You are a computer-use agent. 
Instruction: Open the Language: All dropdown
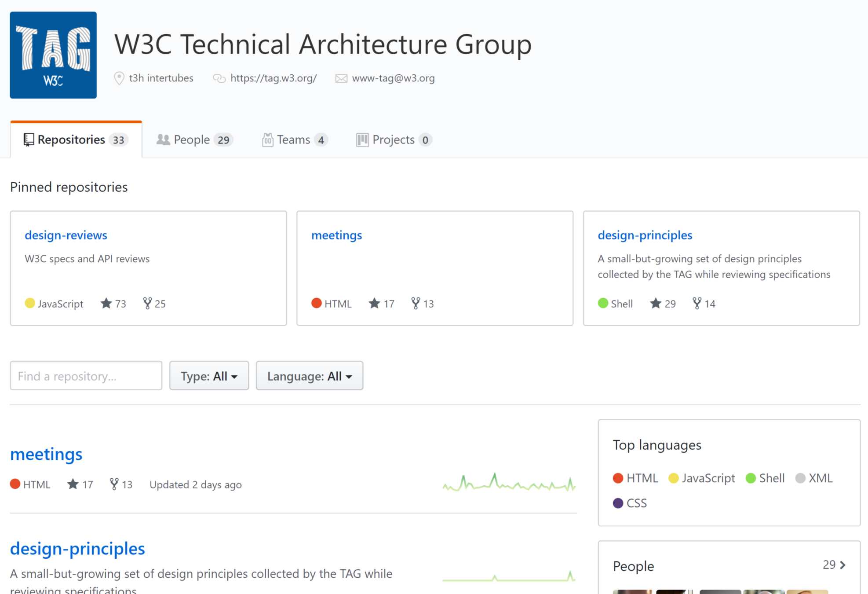(309, 376)
